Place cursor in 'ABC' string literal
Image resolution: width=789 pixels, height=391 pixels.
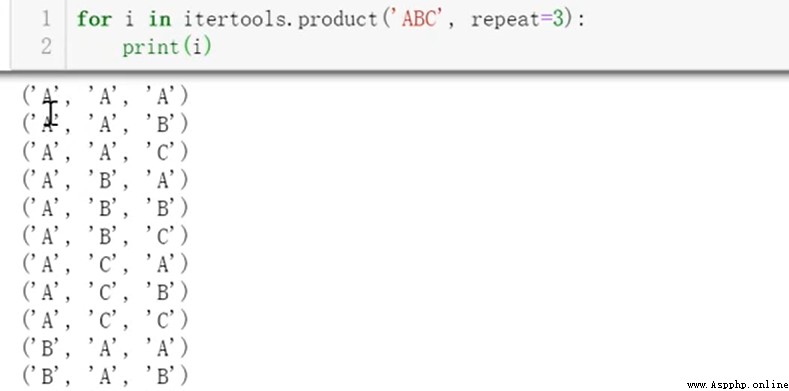coord(417,19)
